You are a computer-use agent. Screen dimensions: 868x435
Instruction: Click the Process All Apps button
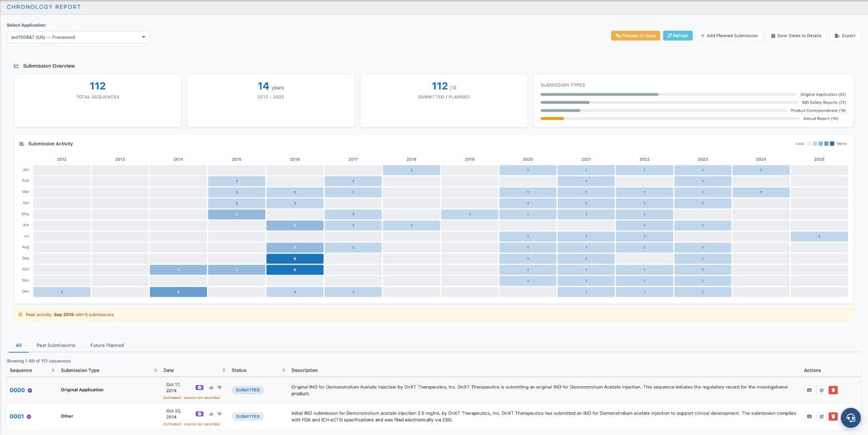point(635,36)
